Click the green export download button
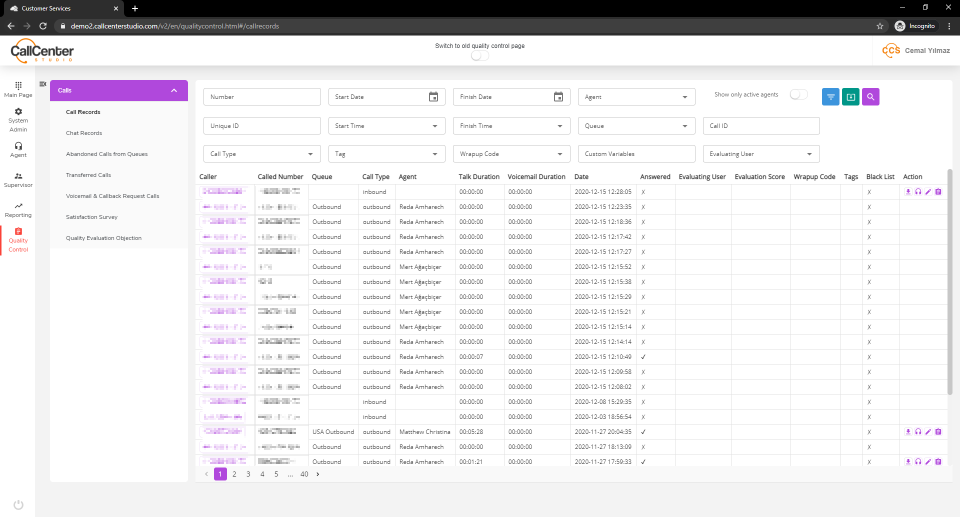This screenshot has width=960, height=517. pyautogui.click(x=850, y=97)
